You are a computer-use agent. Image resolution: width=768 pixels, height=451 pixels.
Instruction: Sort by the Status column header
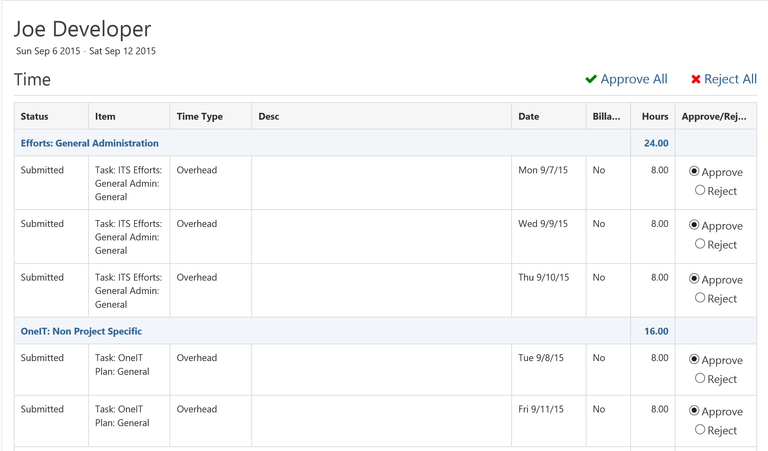point(35,117)
